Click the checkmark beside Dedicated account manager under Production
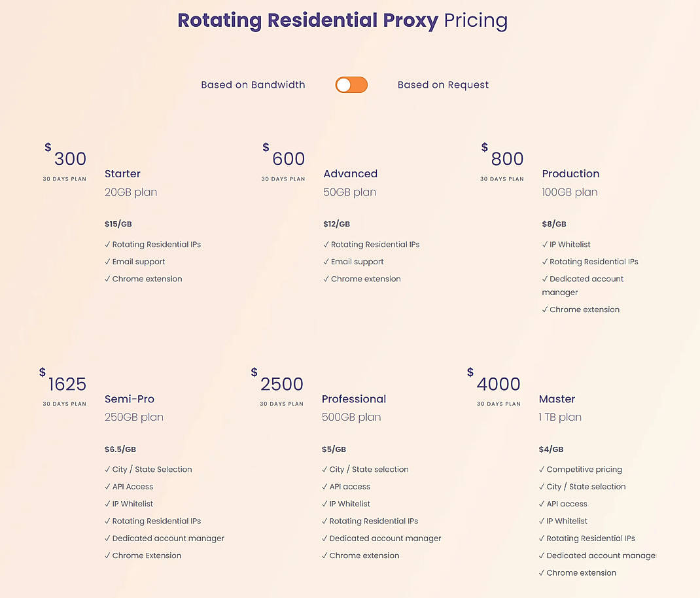 click(545, 278)
